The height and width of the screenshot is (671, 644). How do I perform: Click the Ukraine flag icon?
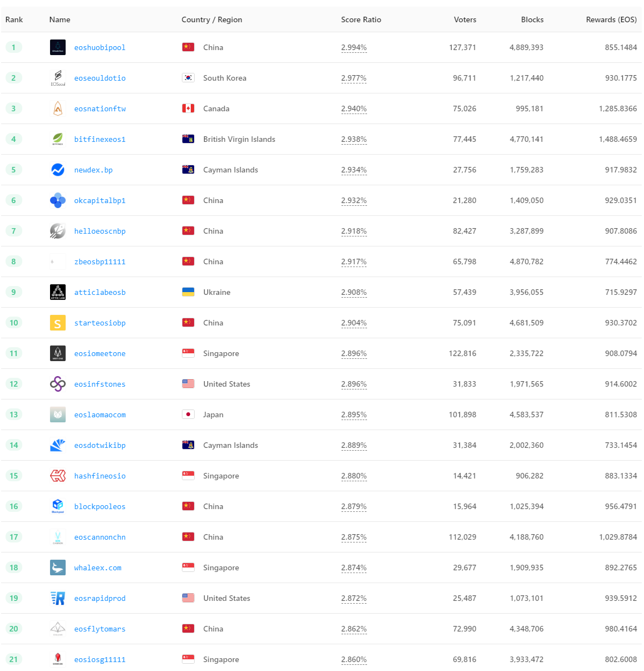click(189, 292)
